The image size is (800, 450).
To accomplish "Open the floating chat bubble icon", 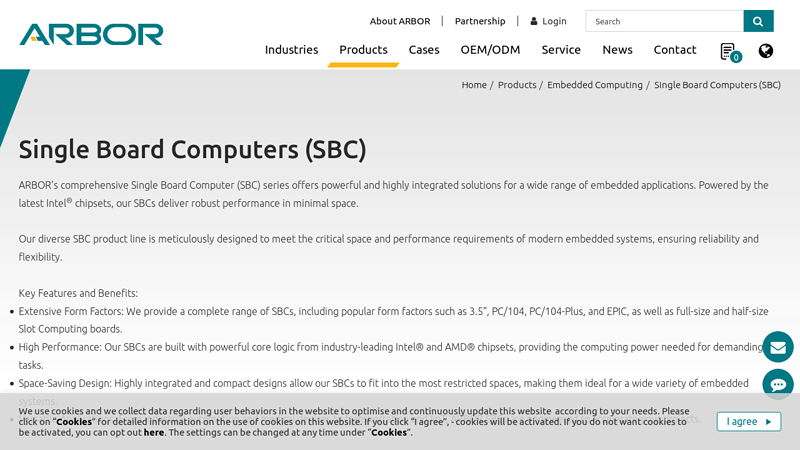I will coord(778,384).
